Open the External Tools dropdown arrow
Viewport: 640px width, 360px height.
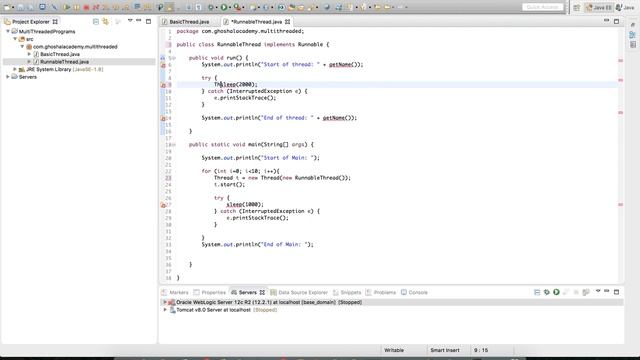[x=243, y=7]
